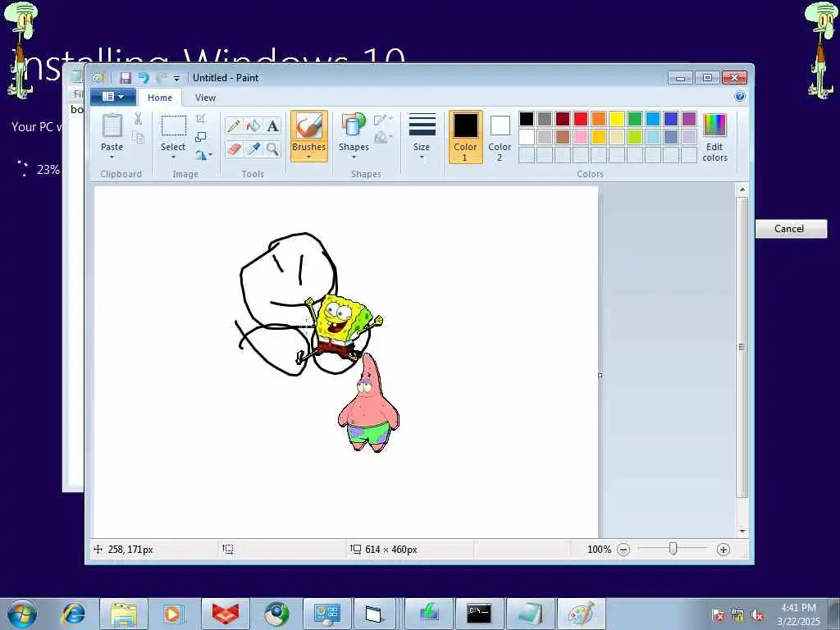
Task: Choose the purple color swatch
Action: point(689,119)
